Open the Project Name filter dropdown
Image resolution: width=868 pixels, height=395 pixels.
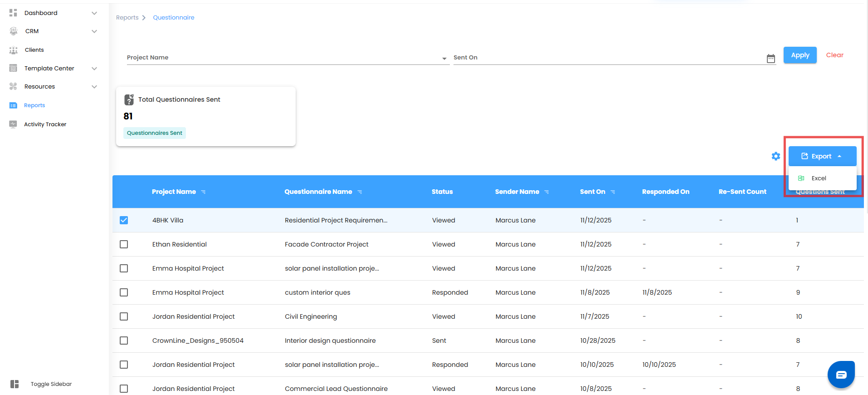click(288, 58)
